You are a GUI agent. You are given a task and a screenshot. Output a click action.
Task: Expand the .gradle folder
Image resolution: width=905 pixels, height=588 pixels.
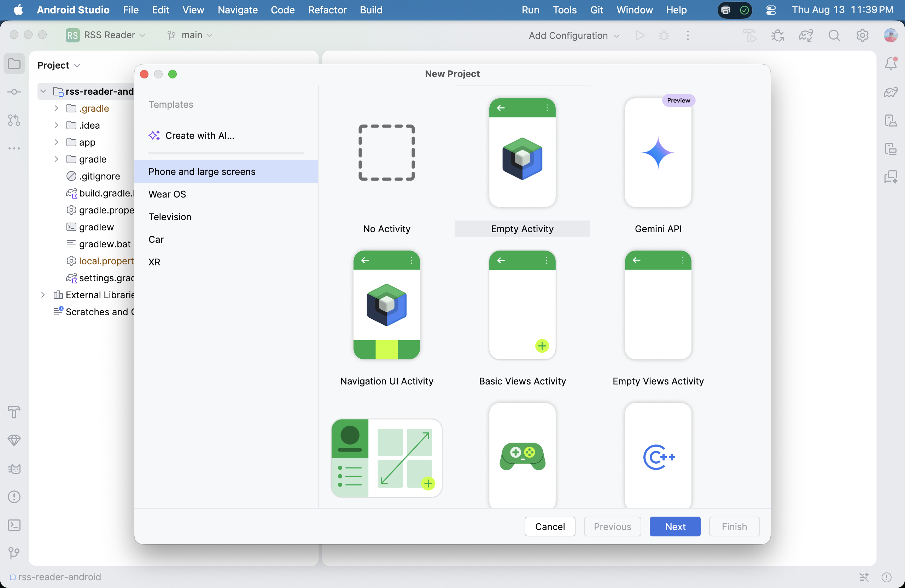[56, 108]
